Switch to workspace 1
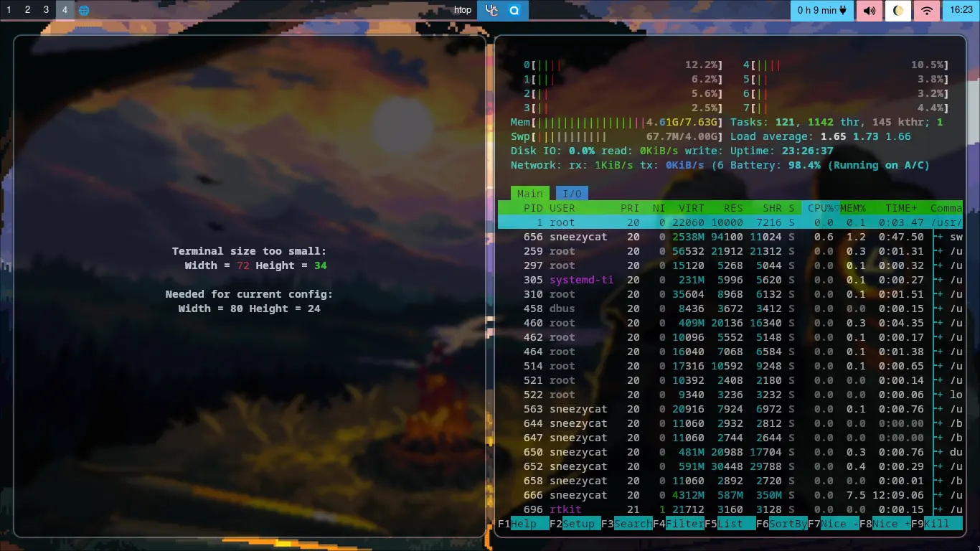 coord(9,10)
